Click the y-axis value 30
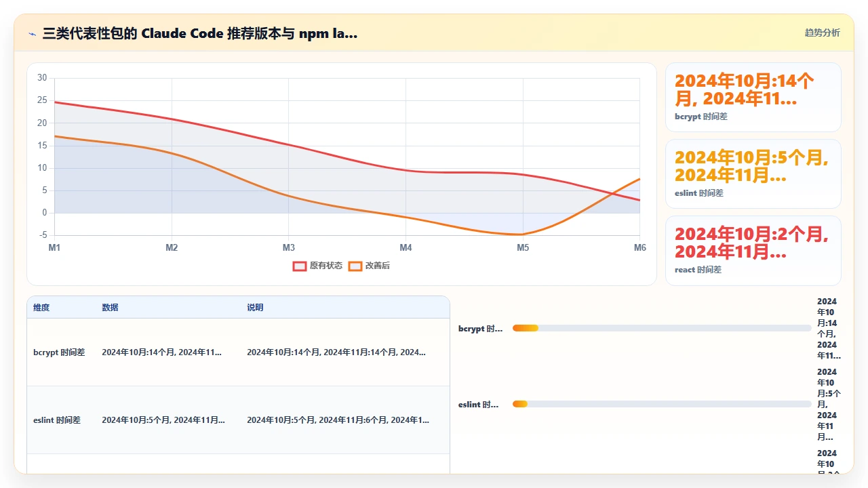 coord(42,78)
